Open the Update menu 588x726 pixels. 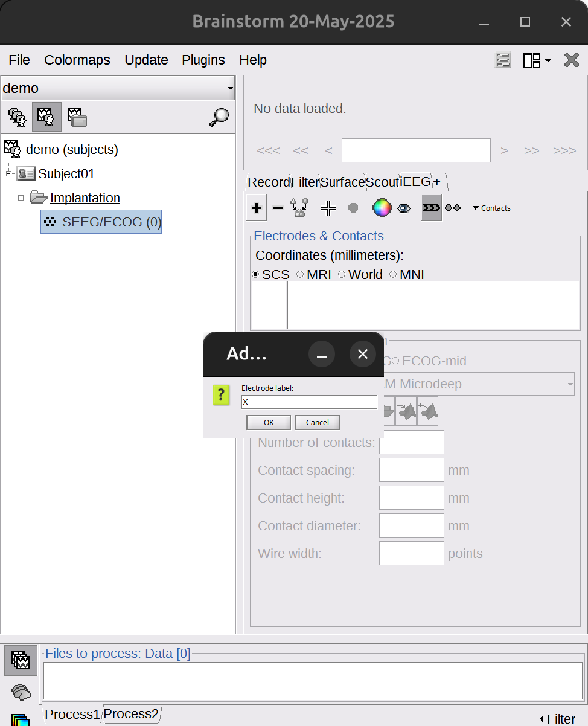[146, 60]
